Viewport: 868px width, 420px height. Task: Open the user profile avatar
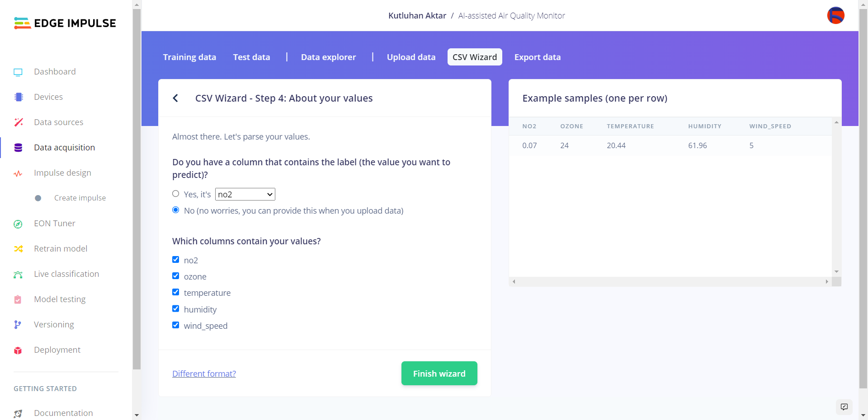tap(835, 16)
